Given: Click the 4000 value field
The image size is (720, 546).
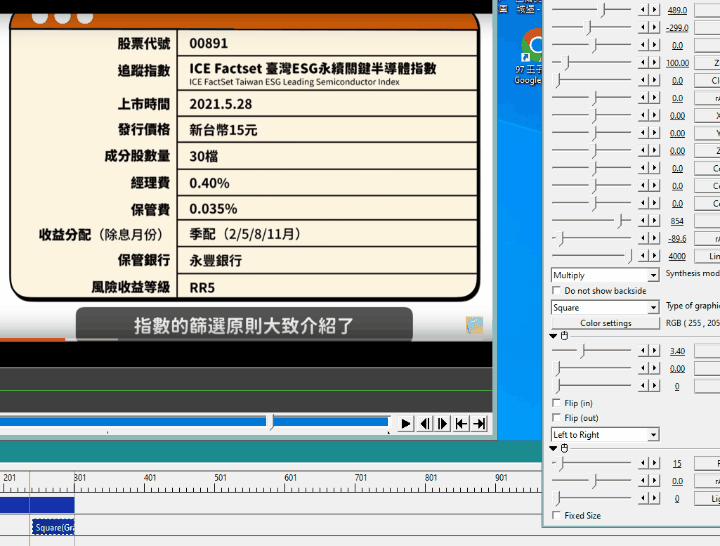Looking at the screenshot, I should [677, 256].
